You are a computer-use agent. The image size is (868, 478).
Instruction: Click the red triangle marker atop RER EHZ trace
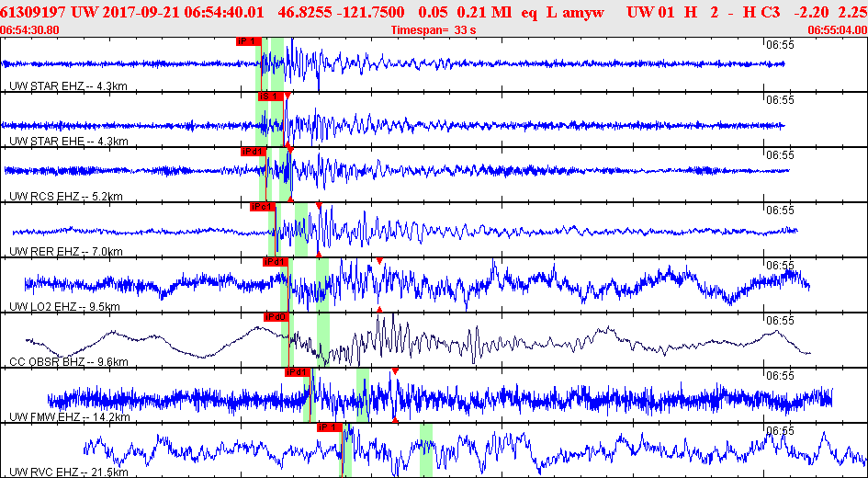point(319,206)
